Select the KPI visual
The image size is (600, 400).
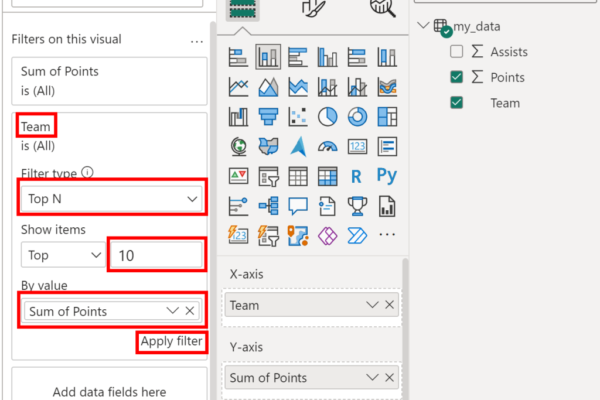point(238,176)
